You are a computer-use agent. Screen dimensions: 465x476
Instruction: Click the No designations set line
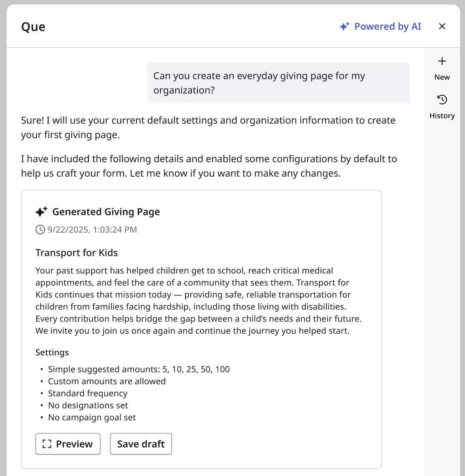(x=88, y=405)
